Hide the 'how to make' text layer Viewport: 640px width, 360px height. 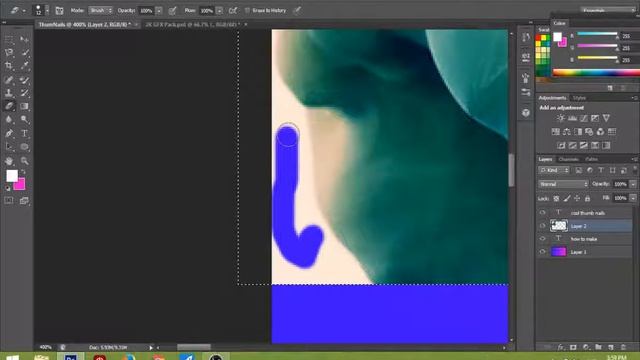pyautogui.click(x=542, y=239)
